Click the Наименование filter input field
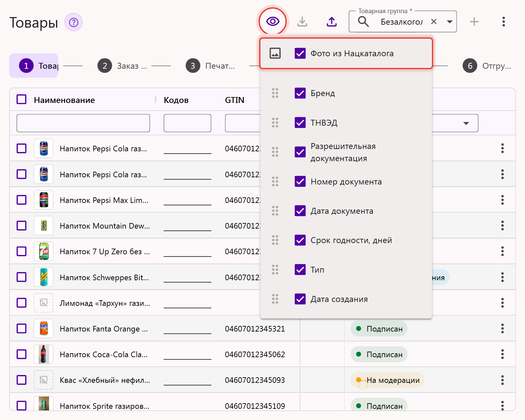525x420 pixels. pos(83,123)
